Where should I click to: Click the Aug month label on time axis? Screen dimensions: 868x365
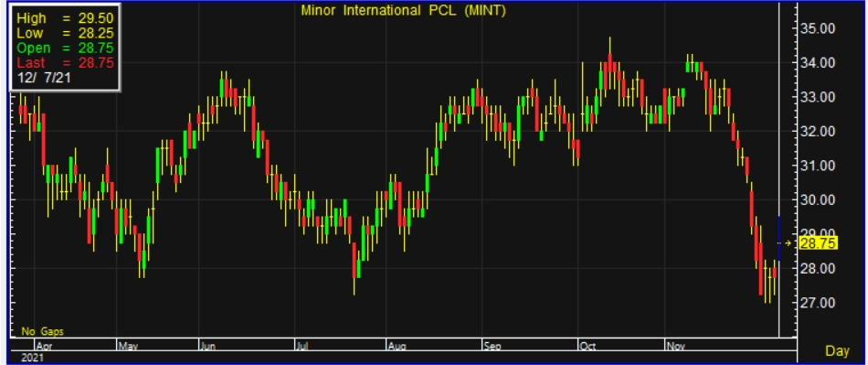[x=397, y=346]
